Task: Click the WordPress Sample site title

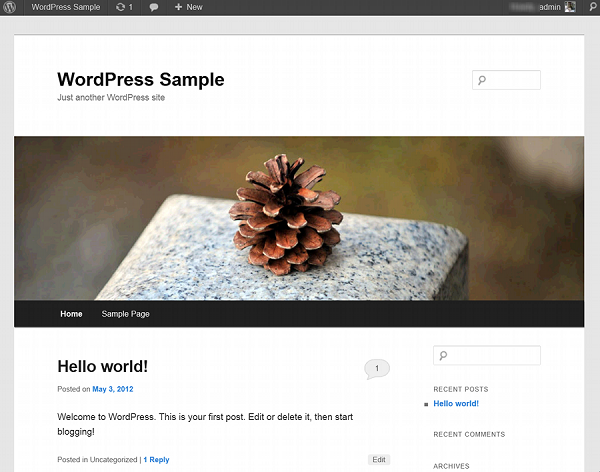Action: [141, 80]
